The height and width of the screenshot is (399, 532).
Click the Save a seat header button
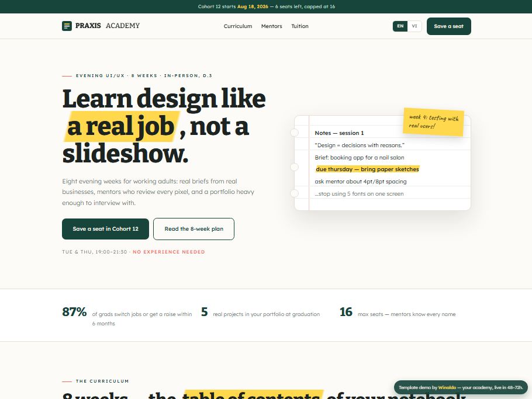tap(448, 26)
